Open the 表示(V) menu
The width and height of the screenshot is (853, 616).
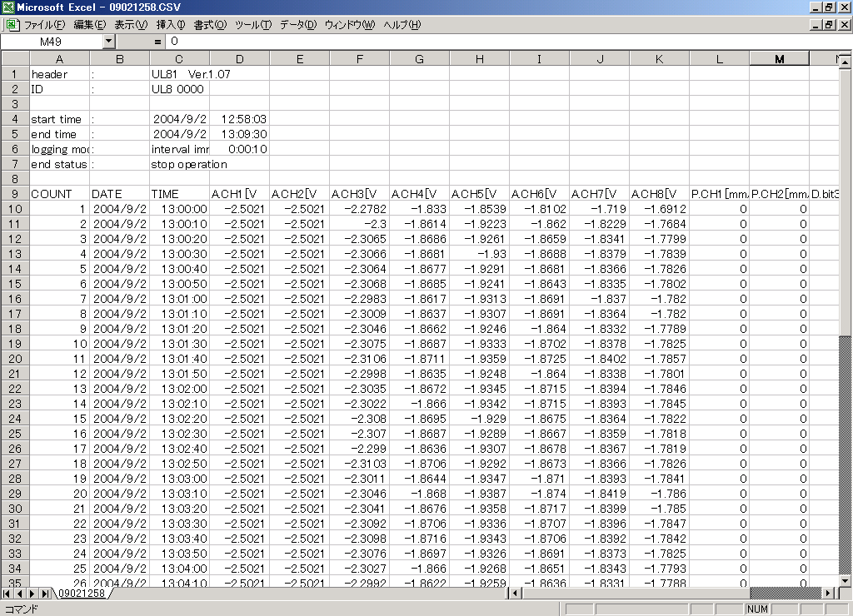point(131,24)
